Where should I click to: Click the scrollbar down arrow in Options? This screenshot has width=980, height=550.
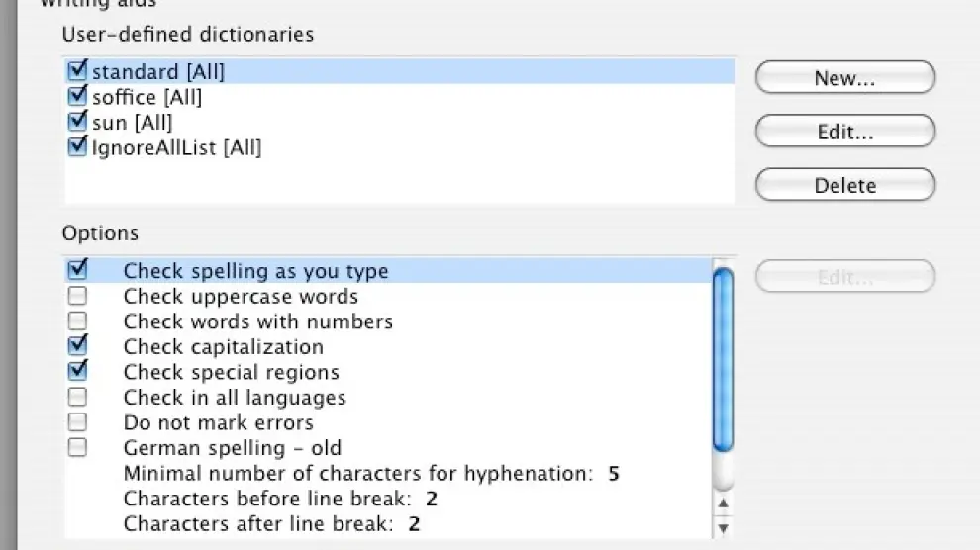(x=724, y=527)
